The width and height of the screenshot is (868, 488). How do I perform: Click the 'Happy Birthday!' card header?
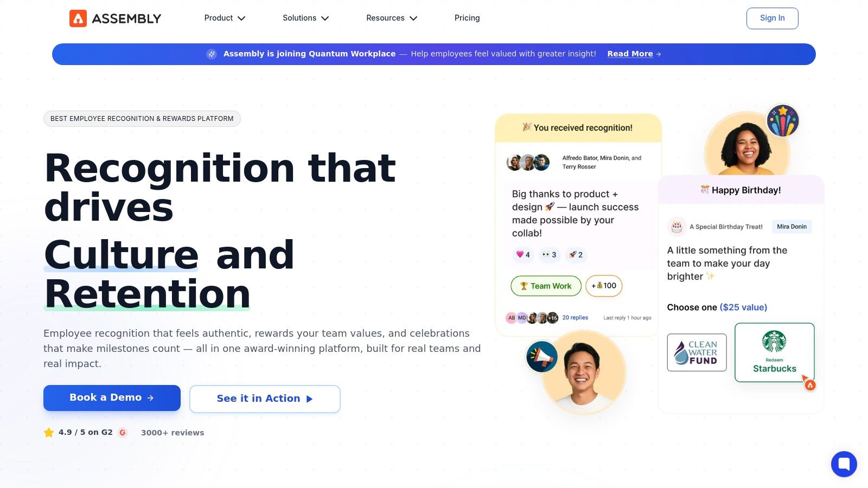point(741,190)
